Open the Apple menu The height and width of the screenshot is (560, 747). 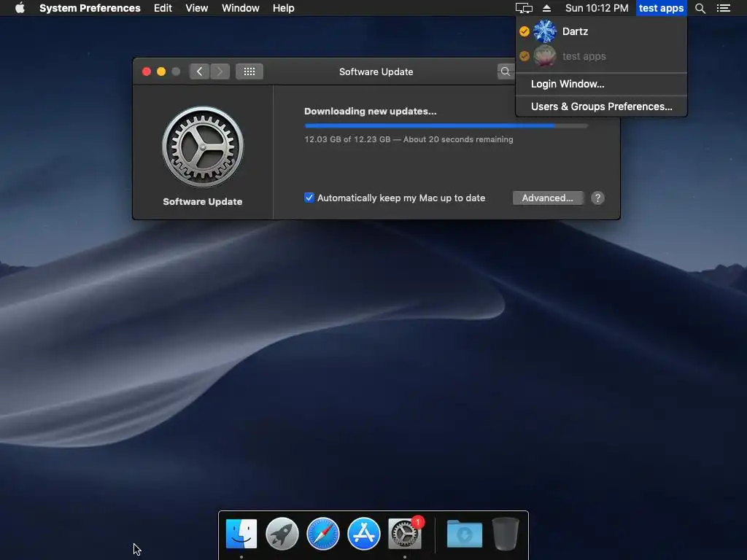pyautogui.click(x=20, y=8)
